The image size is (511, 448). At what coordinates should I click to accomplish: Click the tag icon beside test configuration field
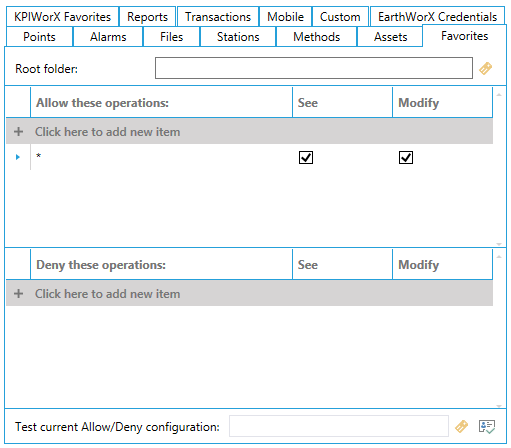tap(461, 426)
